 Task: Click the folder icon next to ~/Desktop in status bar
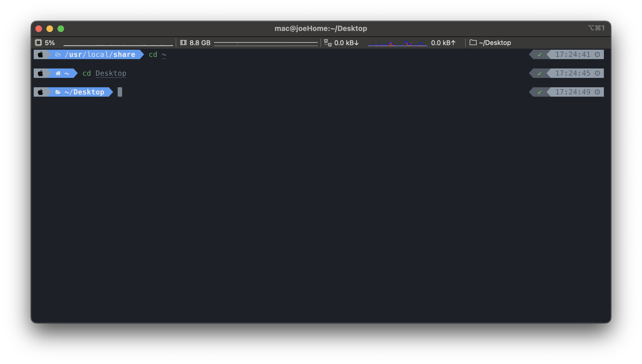473,43
